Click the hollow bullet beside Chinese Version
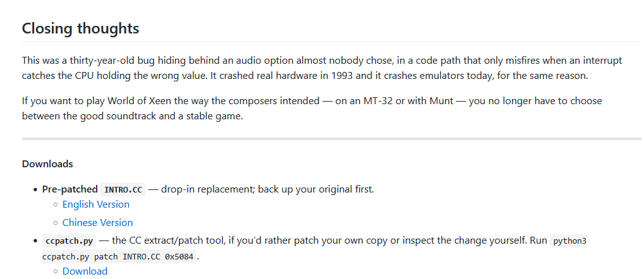 pos(56,223)
